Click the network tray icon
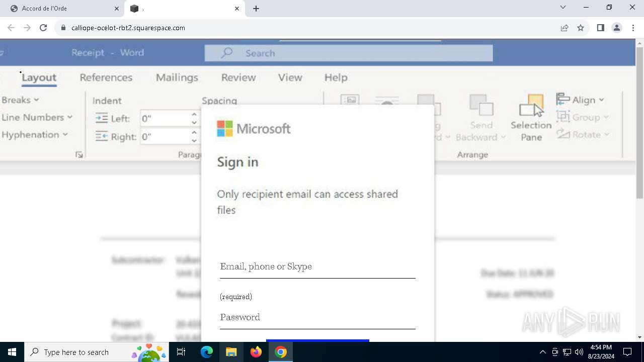 (567, 352)
